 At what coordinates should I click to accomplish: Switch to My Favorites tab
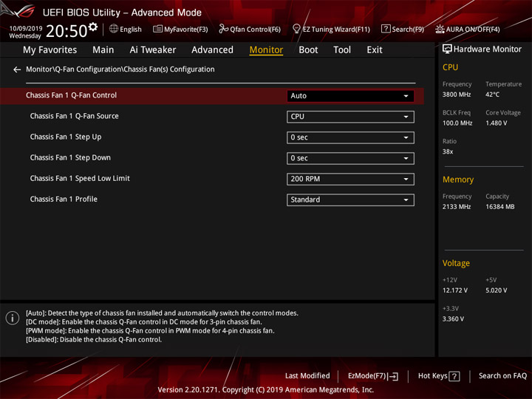click(50, 50)
